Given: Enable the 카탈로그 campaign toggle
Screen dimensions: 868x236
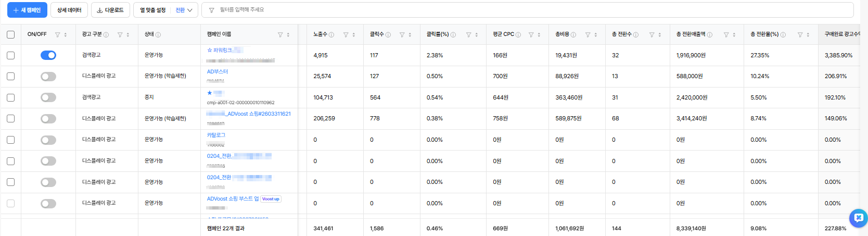Looking at the screenshot, I should click(x=48, y=140).
